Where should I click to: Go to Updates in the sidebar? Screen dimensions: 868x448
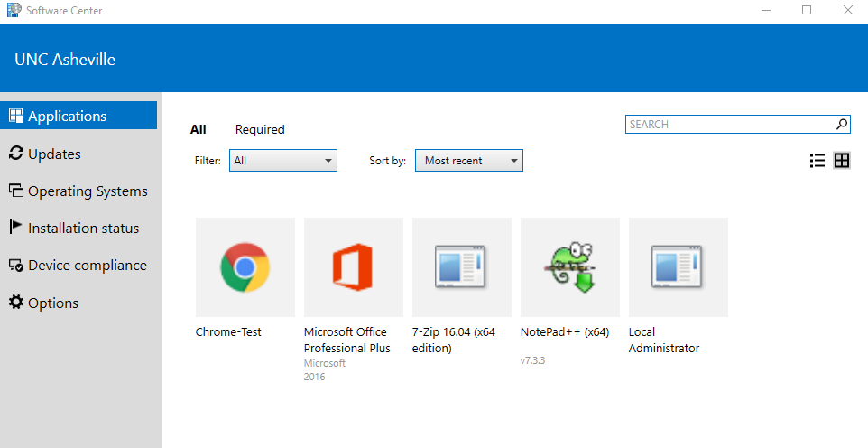[x=54, y=154]
